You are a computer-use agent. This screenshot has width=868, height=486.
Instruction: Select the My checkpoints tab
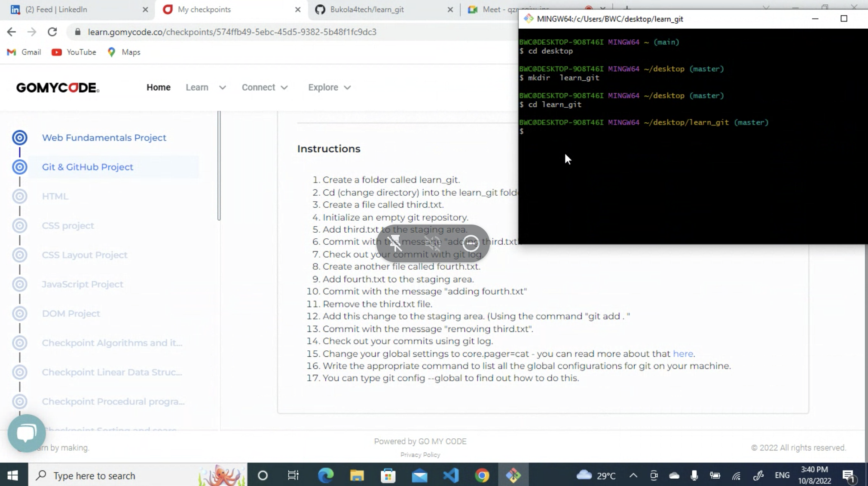pos(232,9)
